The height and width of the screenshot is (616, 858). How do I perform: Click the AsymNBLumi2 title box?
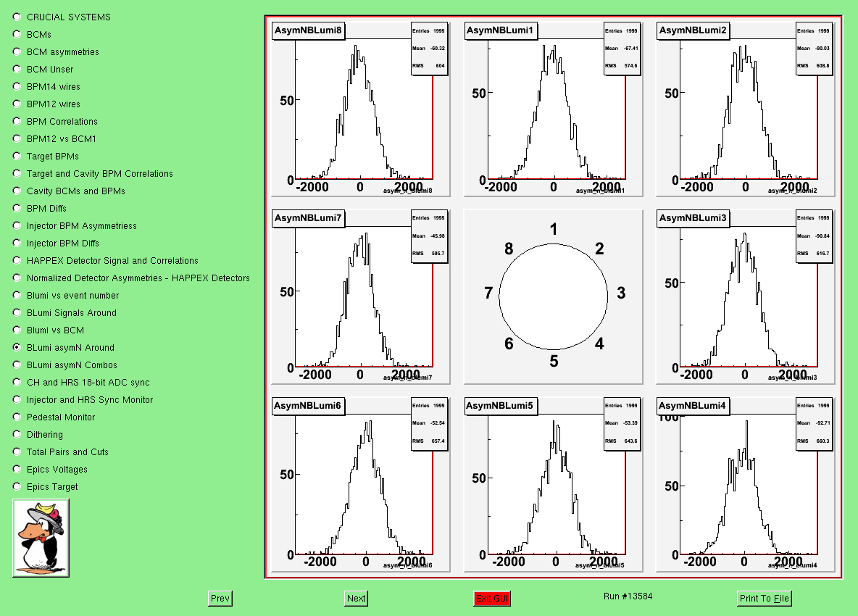pyautogui.click(x=693, y=30)
